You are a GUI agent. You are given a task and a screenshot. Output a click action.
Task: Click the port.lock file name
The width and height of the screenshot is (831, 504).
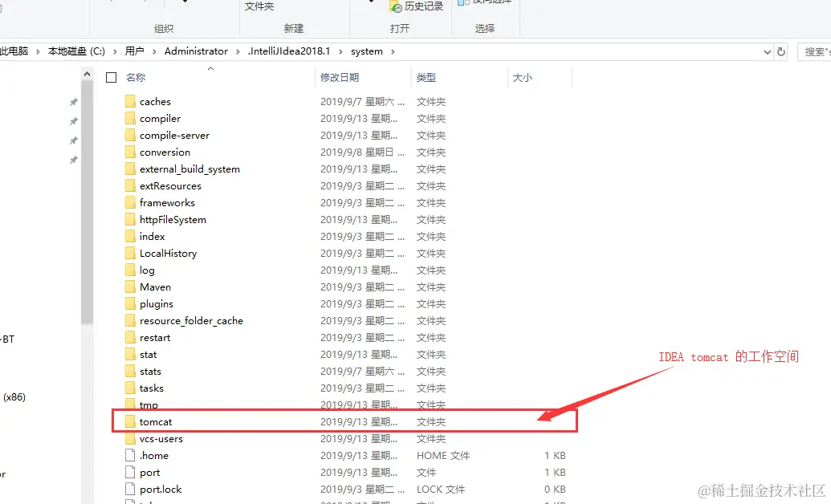tap(161, 490)
